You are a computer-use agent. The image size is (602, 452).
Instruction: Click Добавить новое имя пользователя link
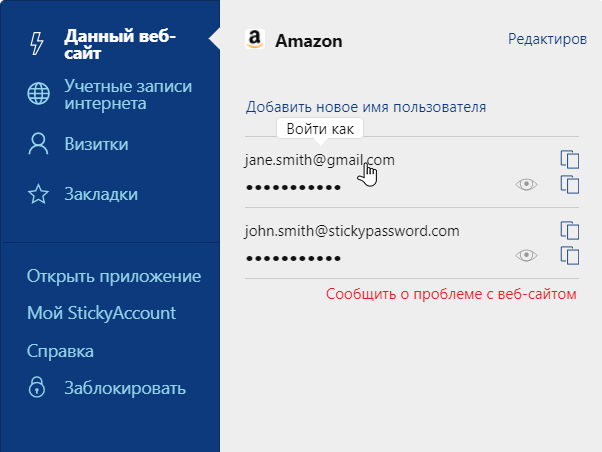(366, 107)
